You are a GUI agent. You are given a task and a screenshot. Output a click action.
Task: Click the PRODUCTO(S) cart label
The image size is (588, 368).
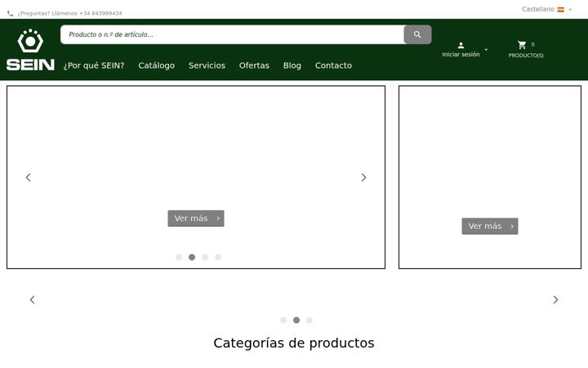[x=526, y=56]
